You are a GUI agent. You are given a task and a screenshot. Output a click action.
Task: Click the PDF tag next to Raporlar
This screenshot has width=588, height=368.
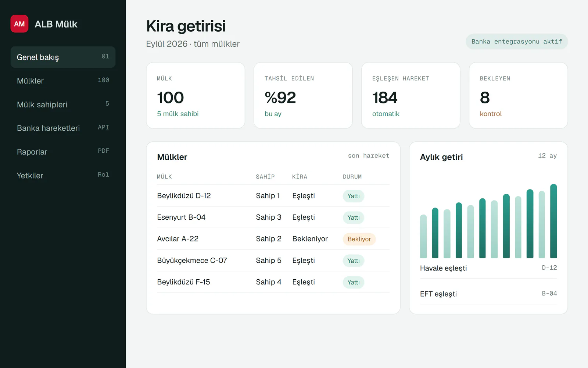(103, 151)
